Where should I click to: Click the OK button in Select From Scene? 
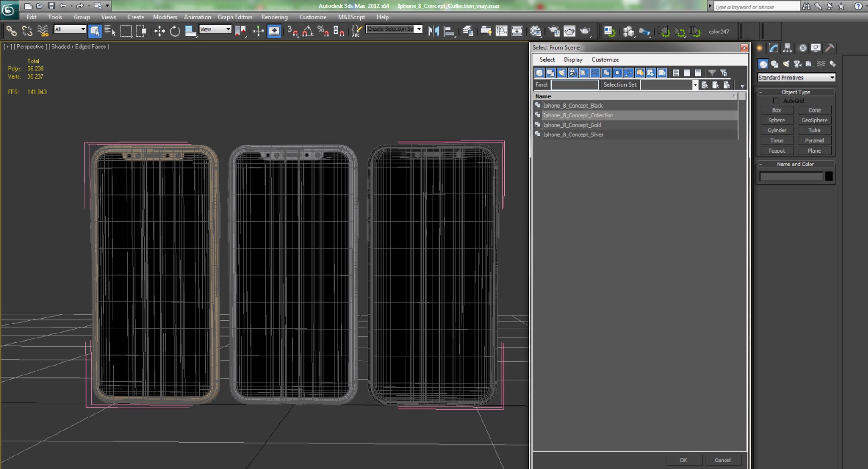(683, 460)
